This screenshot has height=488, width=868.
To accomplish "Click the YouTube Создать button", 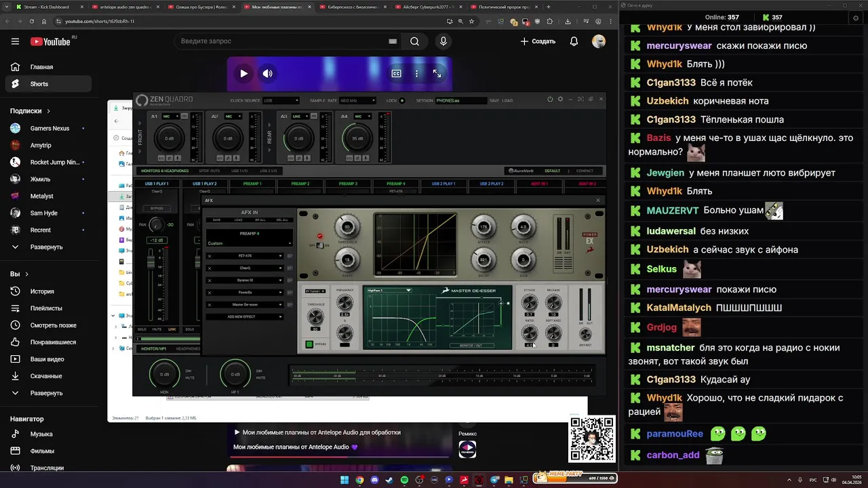I will 538,41.
